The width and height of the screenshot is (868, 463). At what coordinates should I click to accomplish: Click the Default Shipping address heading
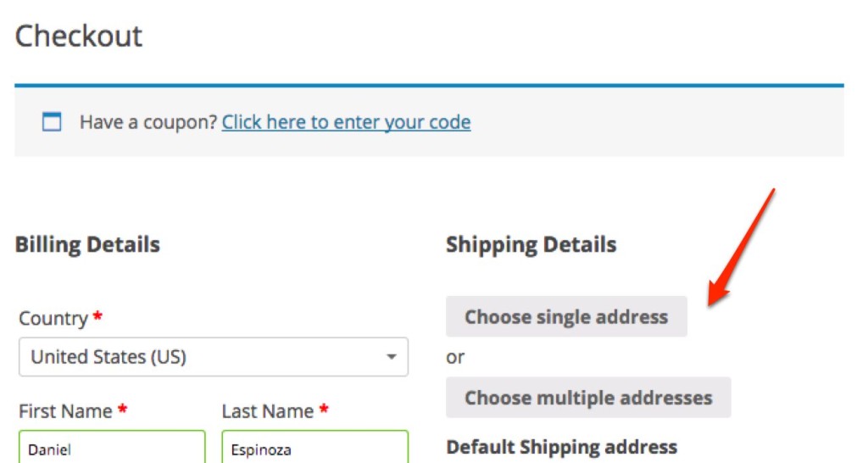(x=561, y=447)
